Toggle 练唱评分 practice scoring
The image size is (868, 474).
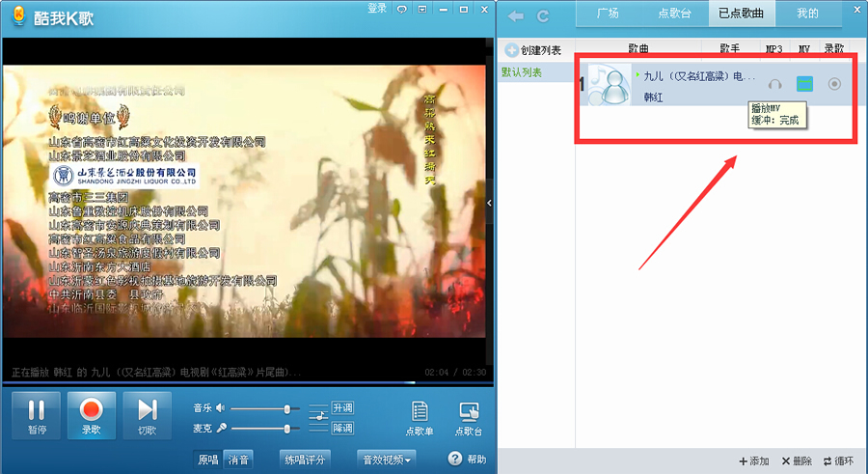pos(306,460)
